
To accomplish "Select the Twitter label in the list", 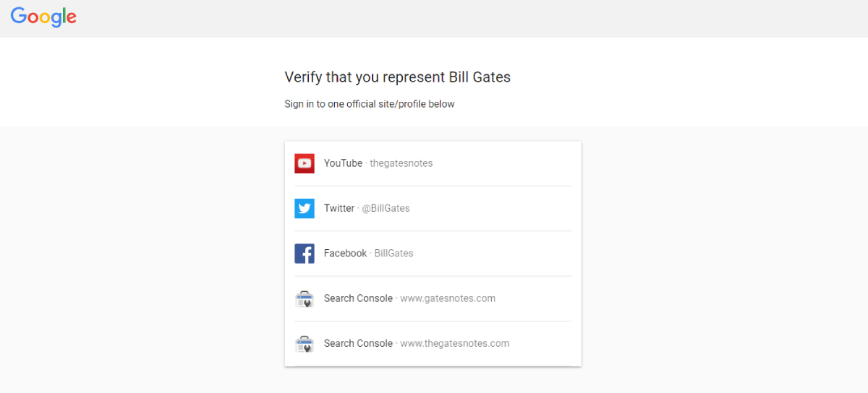I will pyautogui.click(x=339, y=208).
